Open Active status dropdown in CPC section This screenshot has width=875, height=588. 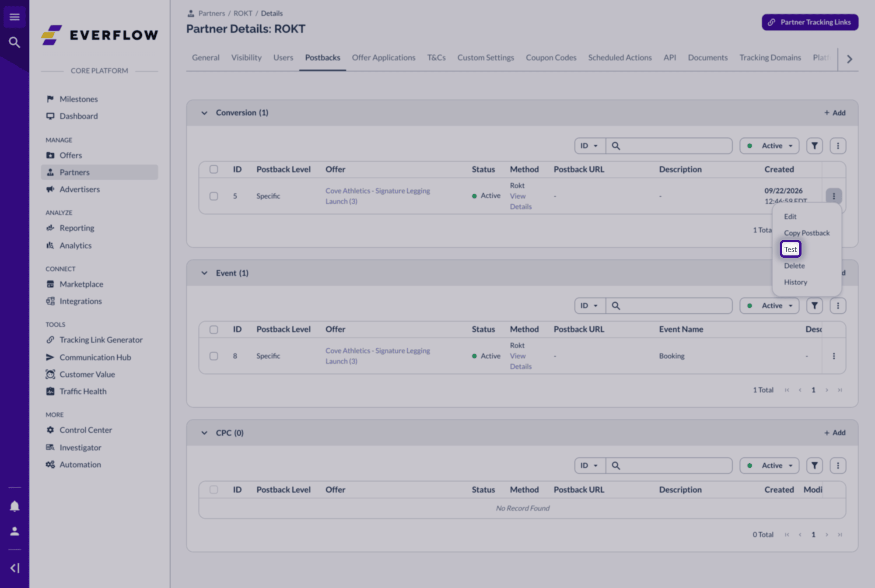769,465
